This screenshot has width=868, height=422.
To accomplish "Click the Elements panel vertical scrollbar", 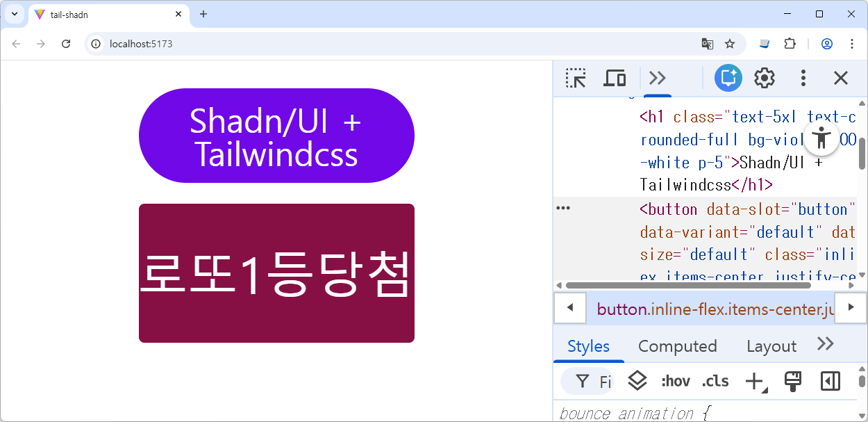I will point(862,154).
